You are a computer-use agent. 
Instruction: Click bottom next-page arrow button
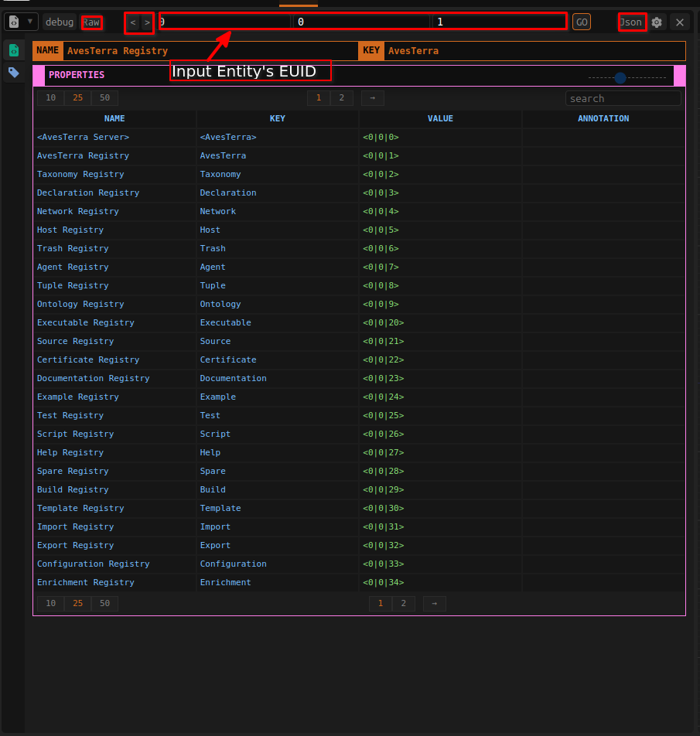(x=435, y=603)
